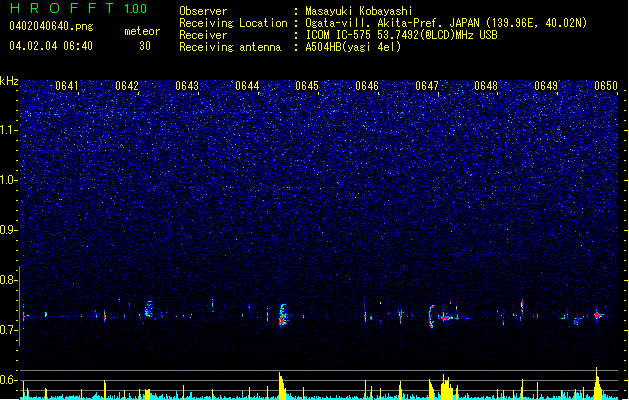Click the meteor echo after 0644

pos(283,315)
